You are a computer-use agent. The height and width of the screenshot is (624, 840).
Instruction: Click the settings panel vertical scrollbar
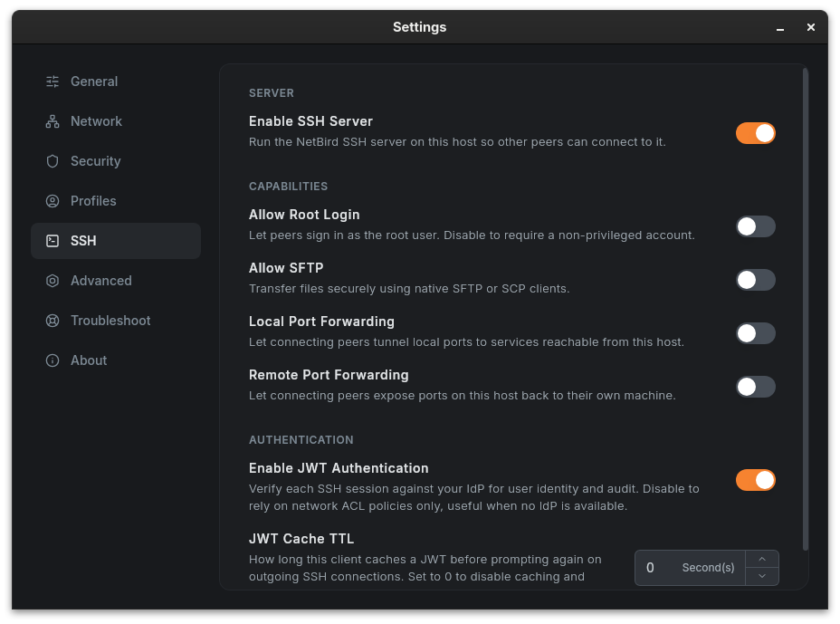pyautogui.click(x=806, y=309)
